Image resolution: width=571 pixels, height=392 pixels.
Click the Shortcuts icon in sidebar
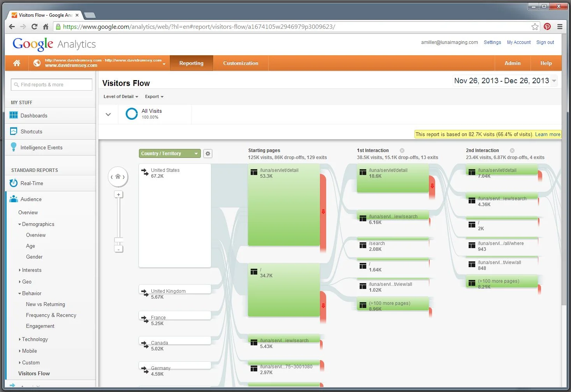[x=14, y=131]
